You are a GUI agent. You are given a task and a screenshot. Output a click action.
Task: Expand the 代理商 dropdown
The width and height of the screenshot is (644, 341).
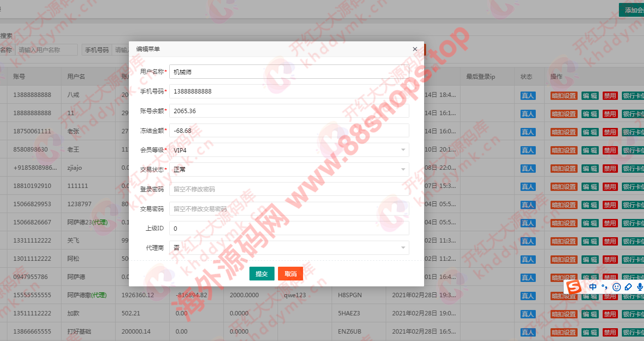(x=289, y=248)
